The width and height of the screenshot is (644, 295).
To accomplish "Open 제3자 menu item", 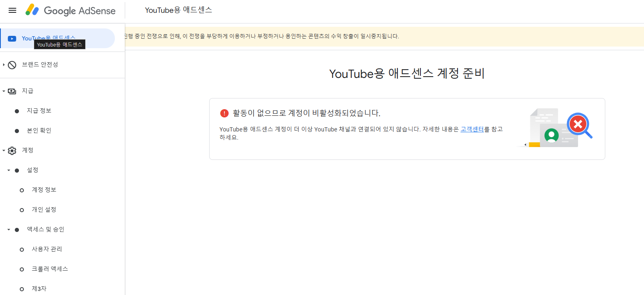I will click(39, 289).
